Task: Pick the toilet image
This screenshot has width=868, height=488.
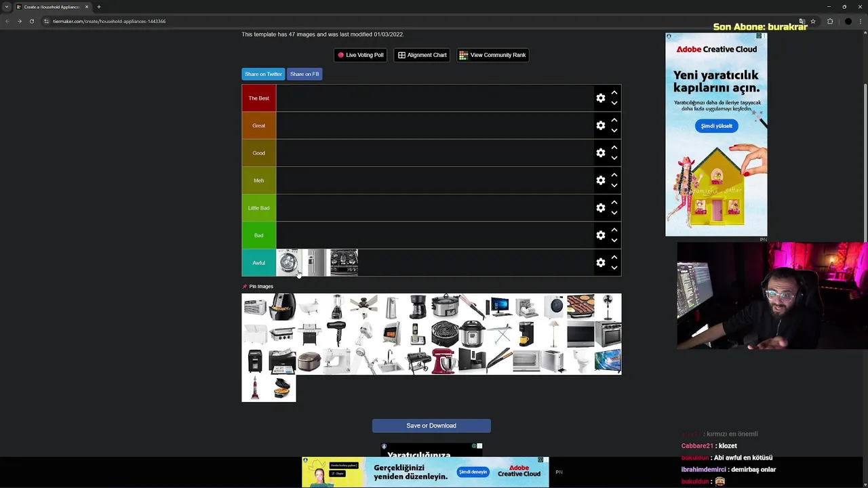Action: (x=580, y=361)
